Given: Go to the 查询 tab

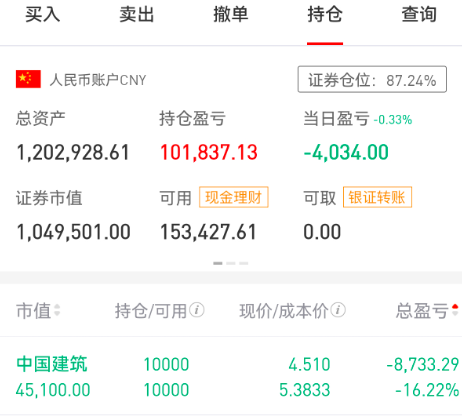Looking at the screenshot, I should coord(419,15).
